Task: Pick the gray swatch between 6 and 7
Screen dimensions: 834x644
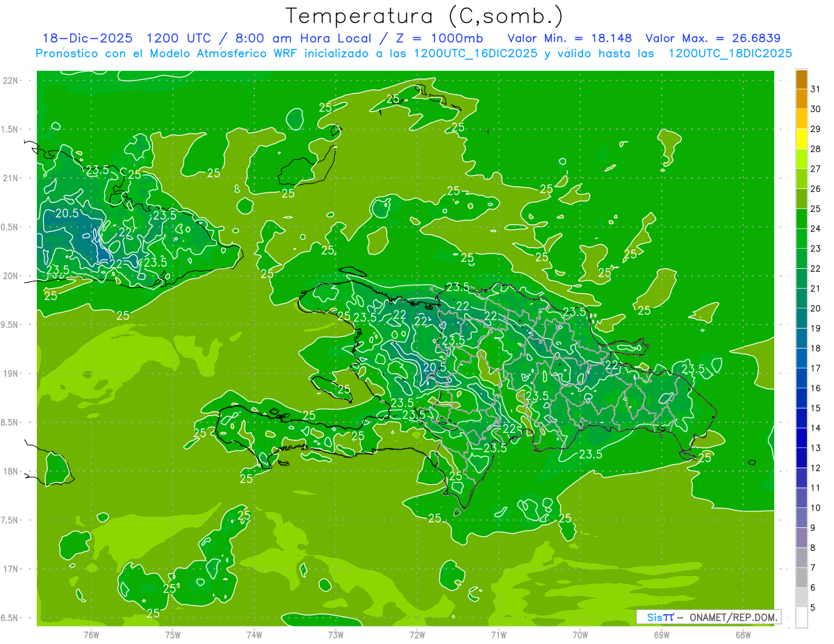Action: coord(801,577)
